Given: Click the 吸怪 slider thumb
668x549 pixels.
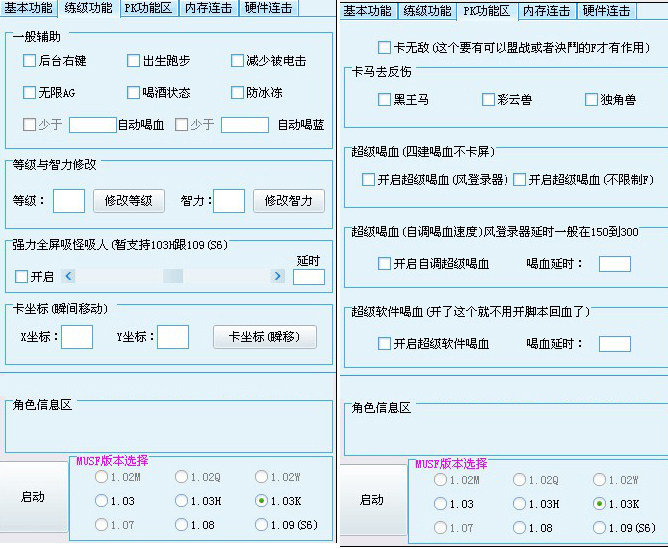Looking at the screenshot, I should coord(173,276).
